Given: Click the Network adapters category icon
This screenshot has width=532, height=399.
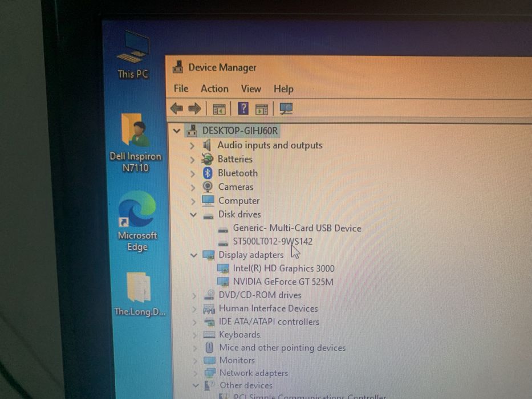Looking at the screenshot, I should [x=210, y=373].
